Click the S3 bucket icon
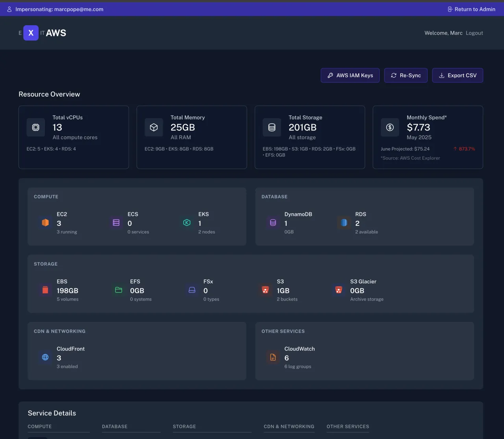The image size is (504, 439). [265, 290]
